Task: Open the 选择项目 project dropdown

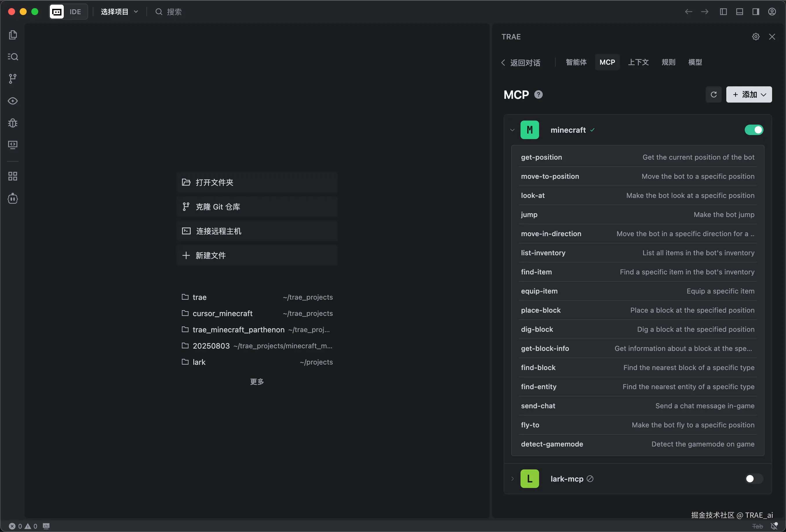Action: click(x=119, y=12)
